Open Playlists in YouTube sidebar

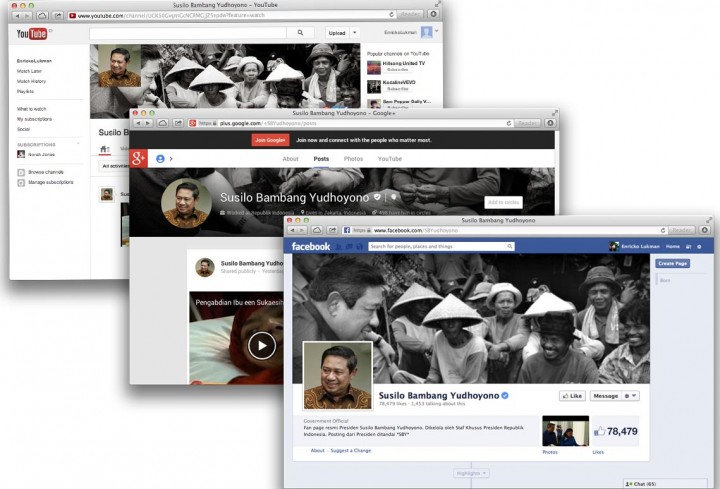pos(25,91)
